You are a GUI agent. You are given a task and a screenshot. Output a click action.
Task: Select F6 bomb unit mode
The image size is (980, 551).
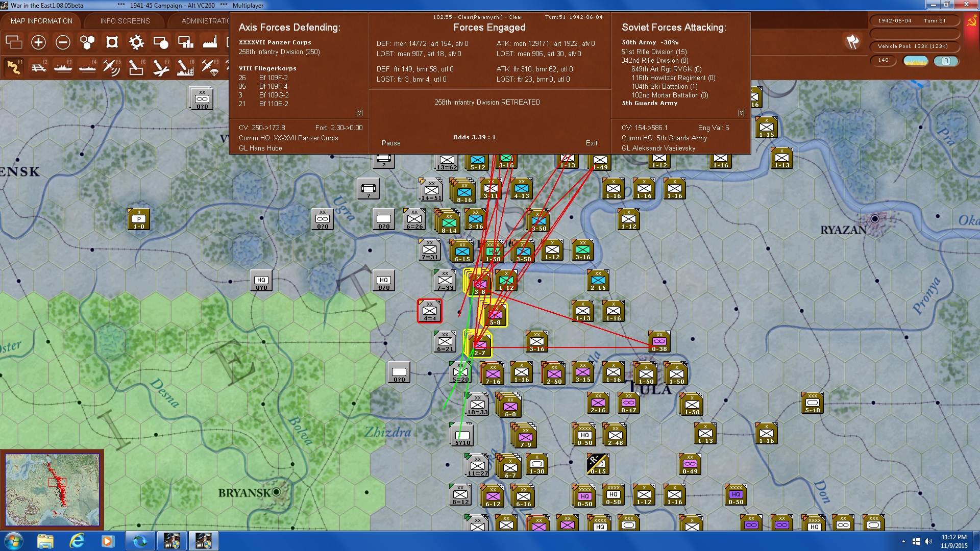(x=136, y=67)
